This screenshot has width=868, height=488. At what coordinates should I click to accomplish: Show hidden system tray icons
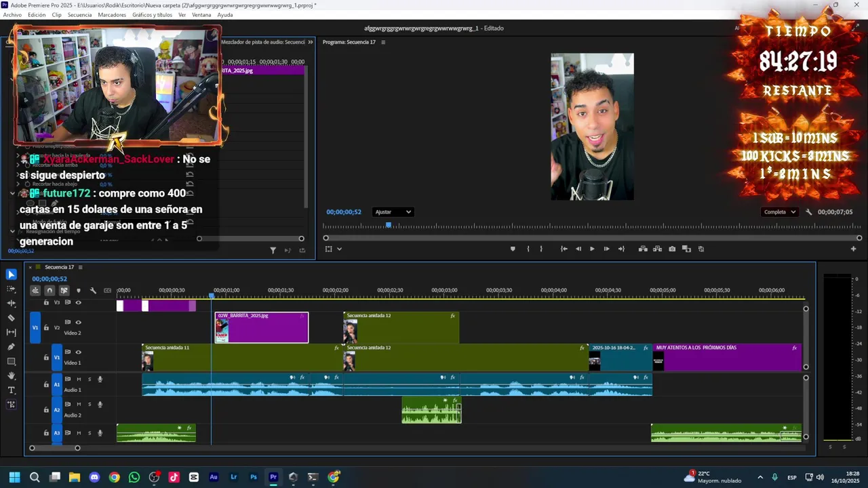point(759,477)
